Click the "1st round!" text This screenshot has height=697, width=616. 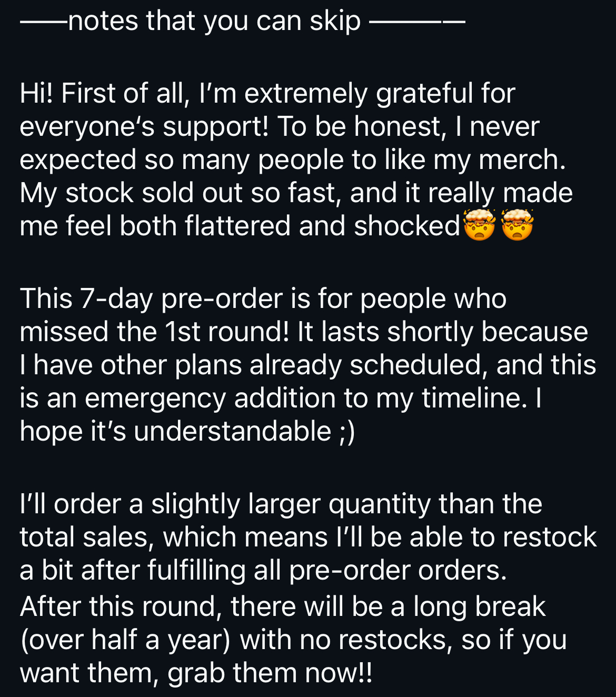pyautogui.click(x=226, y=332)
